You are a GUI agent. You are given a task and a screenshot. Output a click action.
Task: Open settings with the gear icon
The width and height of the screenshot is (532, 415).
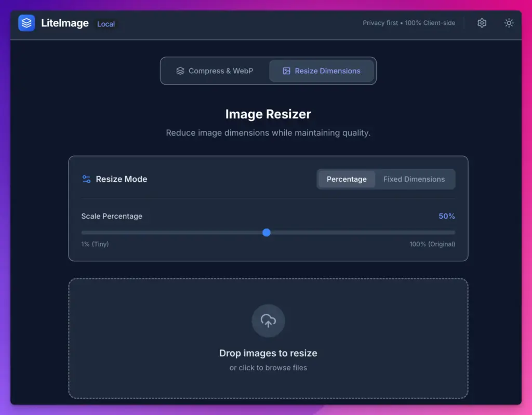pyautogui.click(x=482, y=23)
